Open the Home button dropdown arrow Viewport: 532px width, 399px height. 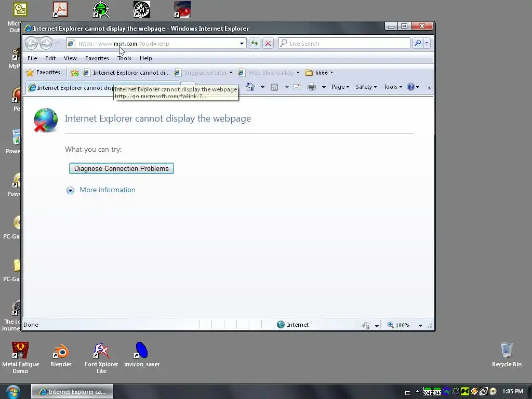point(262,87)
